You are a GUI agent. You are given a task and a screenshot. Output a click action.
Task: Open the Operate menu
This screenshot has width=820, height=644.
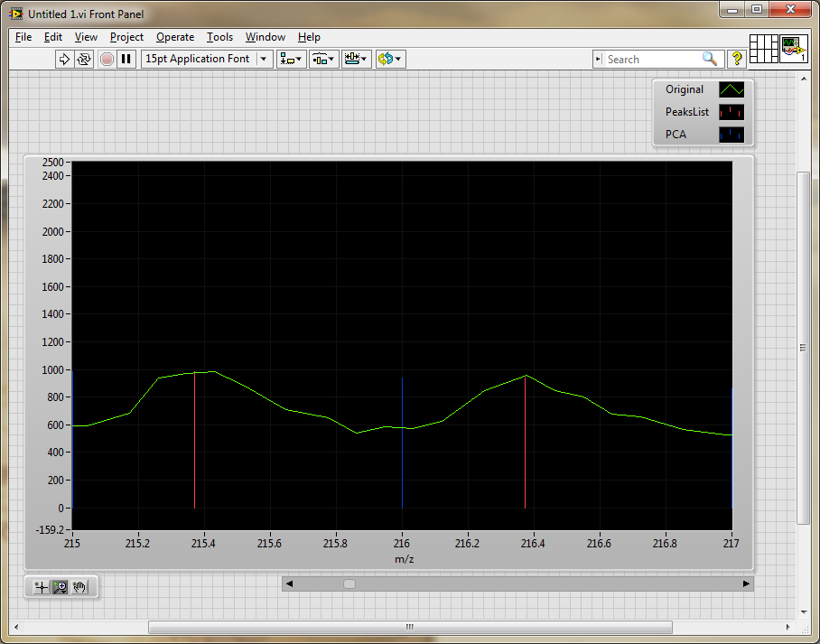point(174,37)
